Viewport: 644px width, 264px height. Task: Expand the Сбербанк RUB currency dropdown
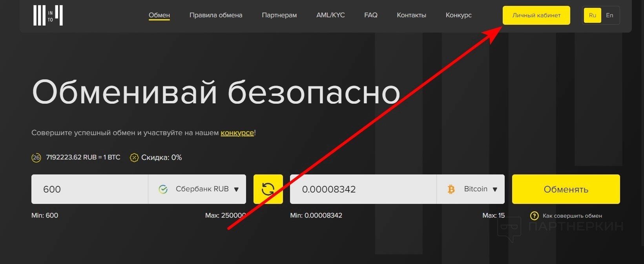pos(197,189)
